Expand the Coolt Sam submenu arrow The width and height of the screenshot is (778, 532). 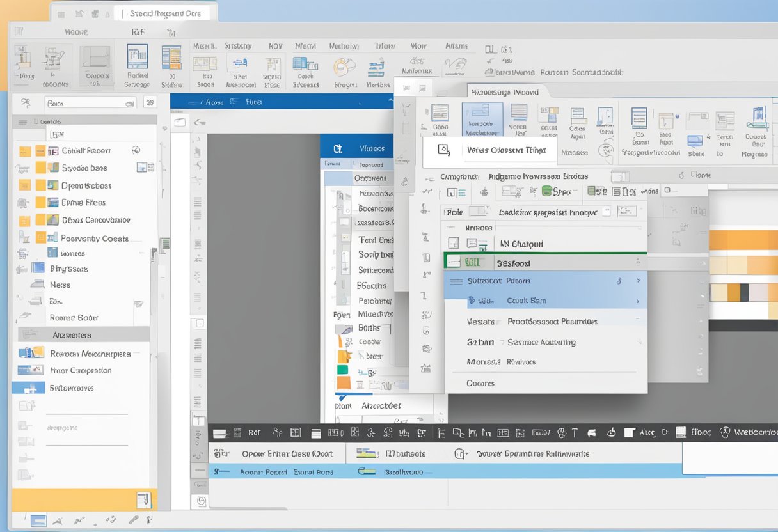pyautogui.click(x=638, y=301)
